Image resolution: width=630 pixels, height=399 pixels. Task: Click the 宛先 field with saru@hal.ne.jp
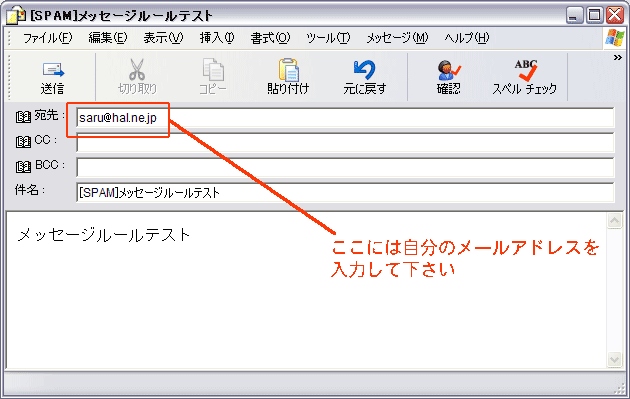coord(345,118)
